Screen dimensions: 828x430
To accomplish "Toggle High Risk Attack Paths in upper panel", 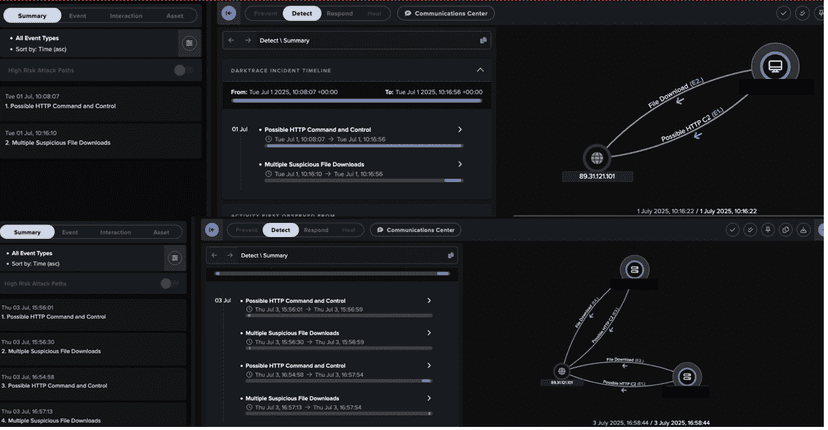I will [x=183, y=70].
